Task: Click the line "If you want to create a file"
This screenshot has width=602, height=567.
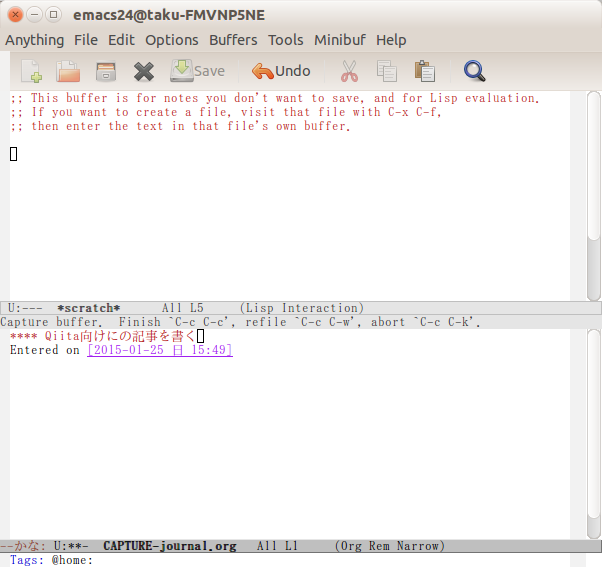Action: click(x=226, y=112)
